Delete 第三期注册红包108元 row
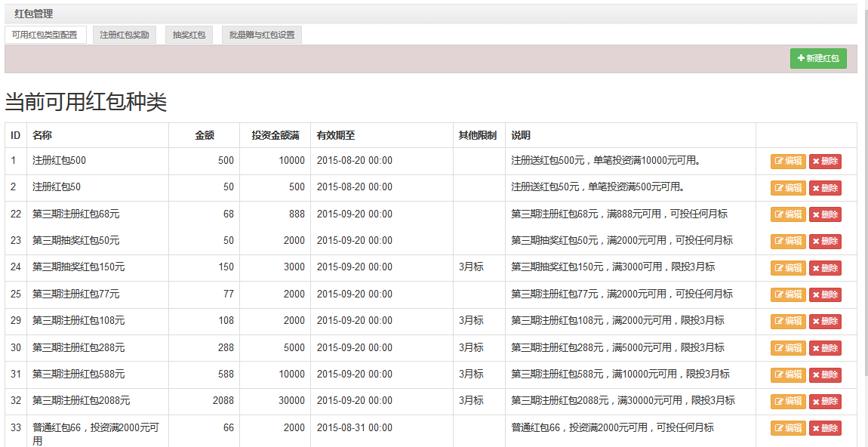Image resolution: width=868 pixels, height=447 pixels. pos(825,322)
